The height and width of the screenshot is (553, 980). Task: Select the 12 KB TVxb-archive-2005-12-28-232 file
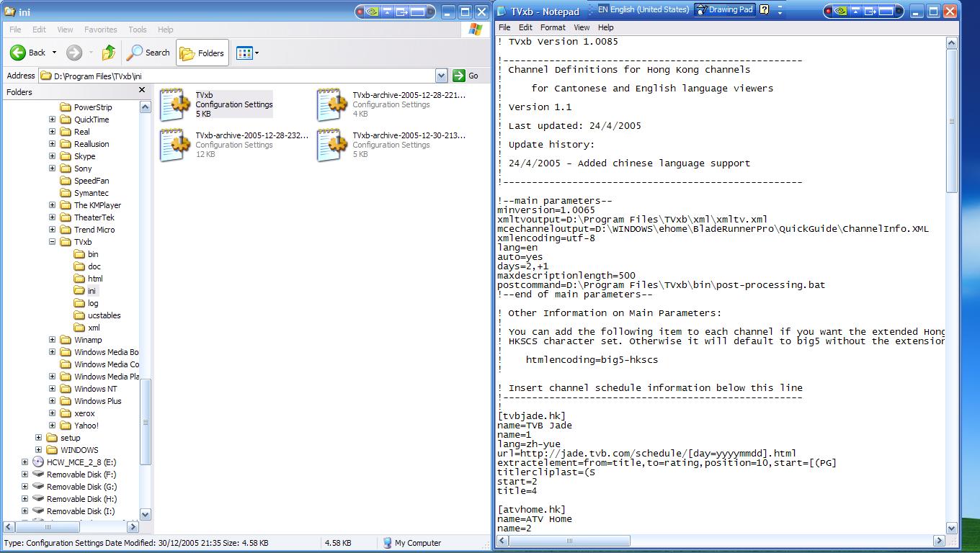pos(174,145)
